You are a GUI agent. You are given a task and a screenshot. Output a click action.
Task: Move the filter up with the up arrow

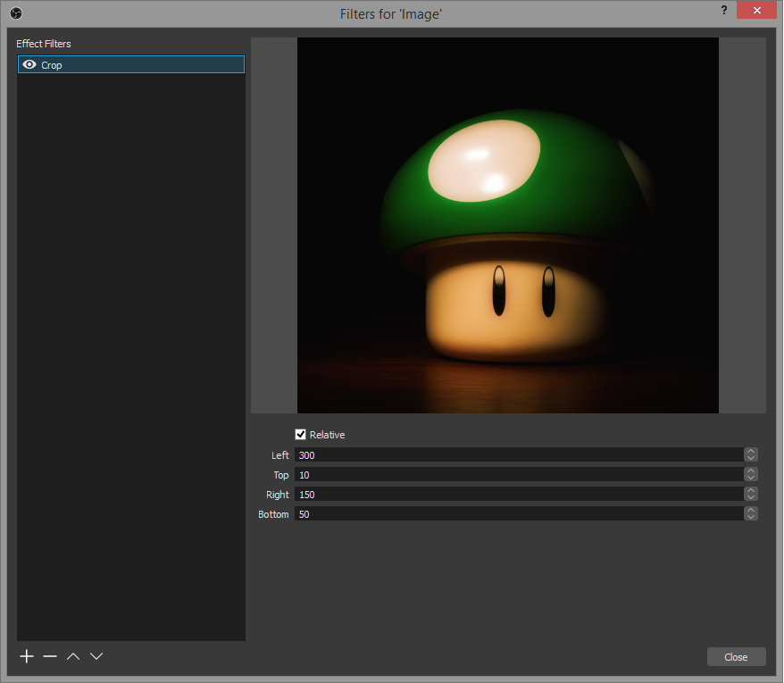click(73, 656)
